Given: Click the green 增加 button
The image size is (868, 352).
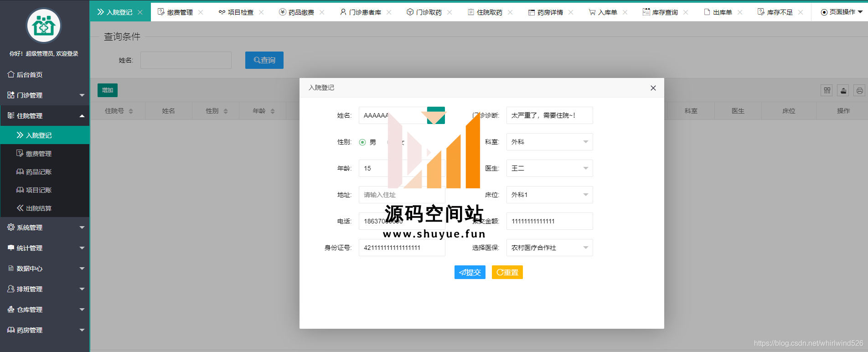Looking at the screenshot, I should (x=108, y=90).
